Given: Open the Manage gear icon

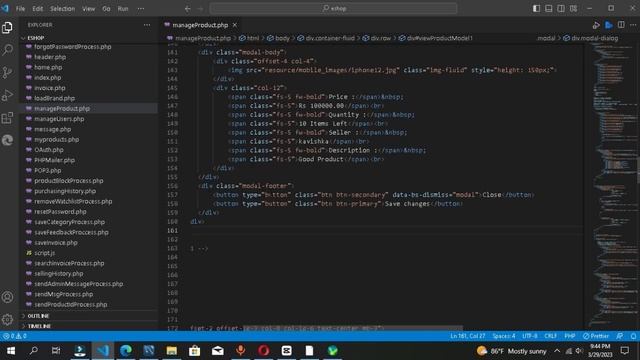Looking at the screenshot, I should coord(7,319).
